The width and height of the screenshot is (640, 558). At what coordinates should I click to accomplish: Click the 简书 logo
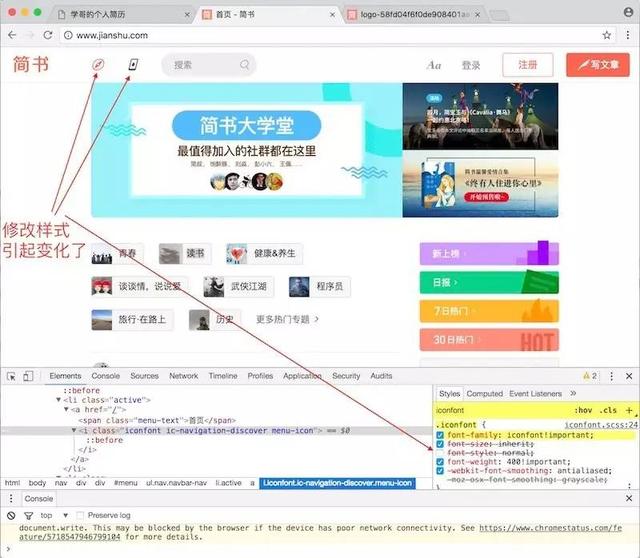(31, 64)
